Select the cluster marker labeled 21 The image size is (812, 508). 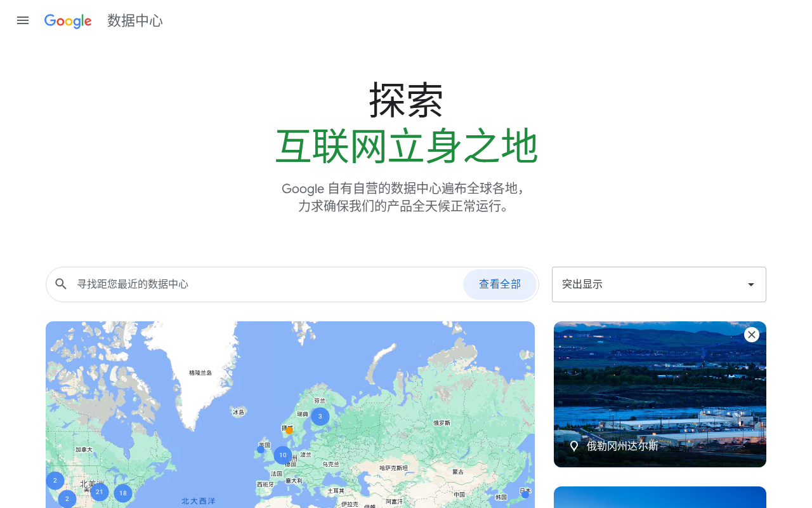coord(100,492)
